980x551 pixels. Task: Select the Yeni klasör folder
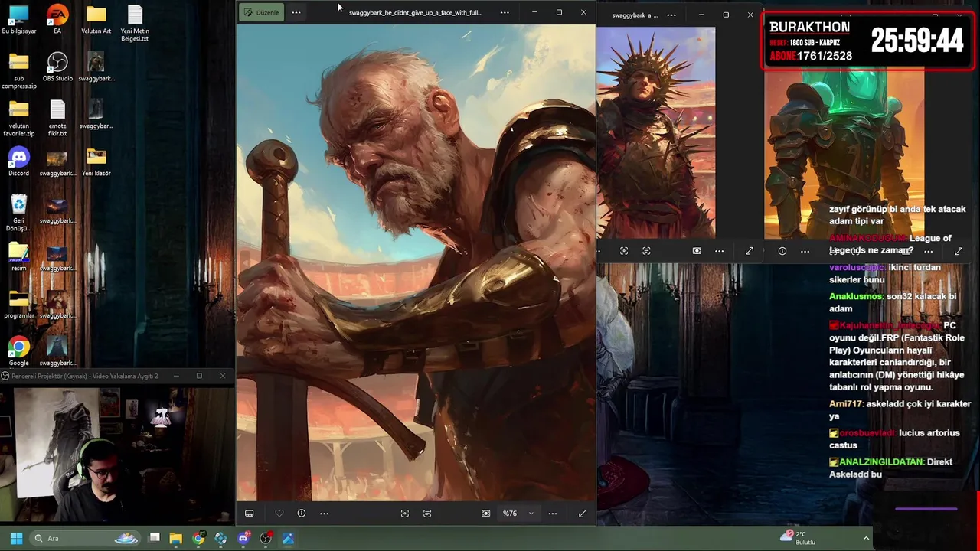click(96, 162)
